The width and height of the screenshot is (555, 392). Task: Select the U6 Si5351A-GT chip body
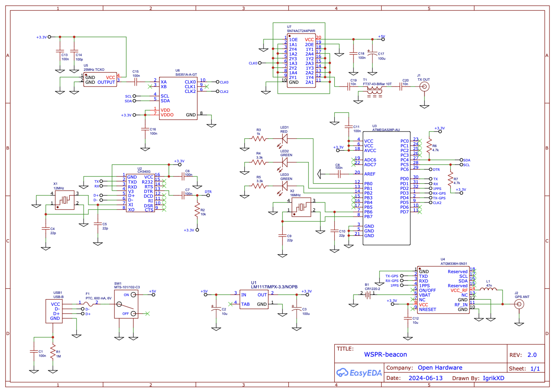178,98
